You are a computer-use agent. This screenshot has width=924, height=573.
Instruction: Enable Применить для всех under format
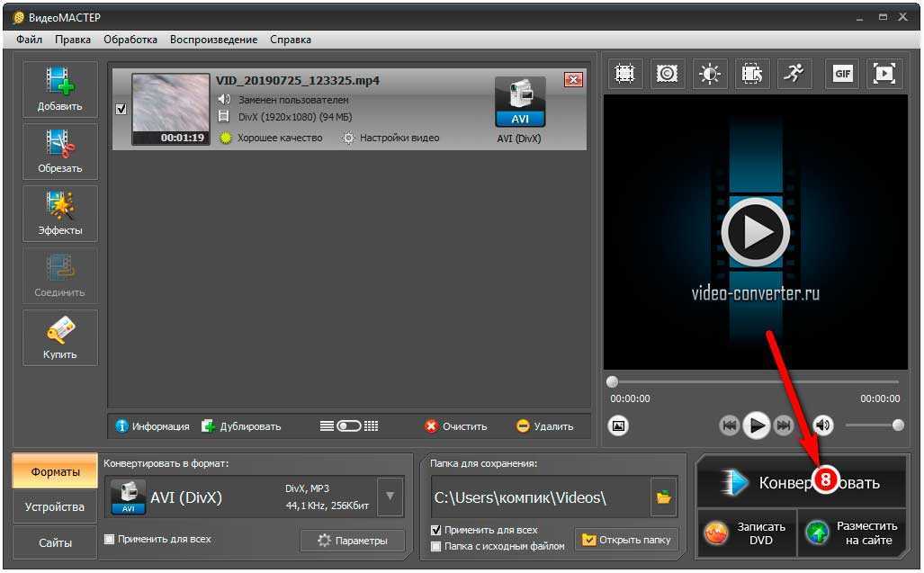point(109,539)
